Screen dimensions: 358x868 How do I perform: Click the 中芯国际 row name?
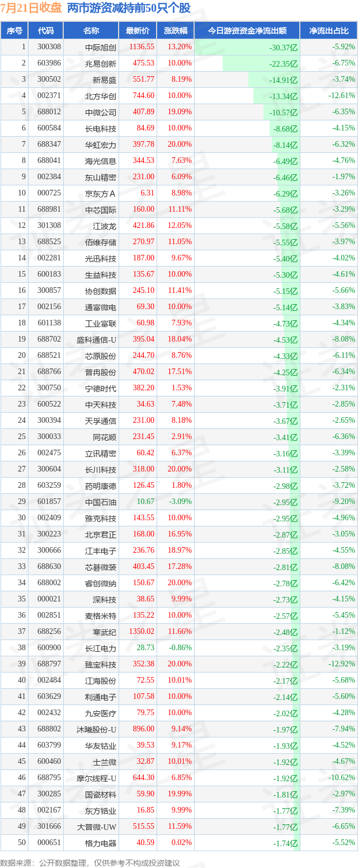(x=101, y=210)
